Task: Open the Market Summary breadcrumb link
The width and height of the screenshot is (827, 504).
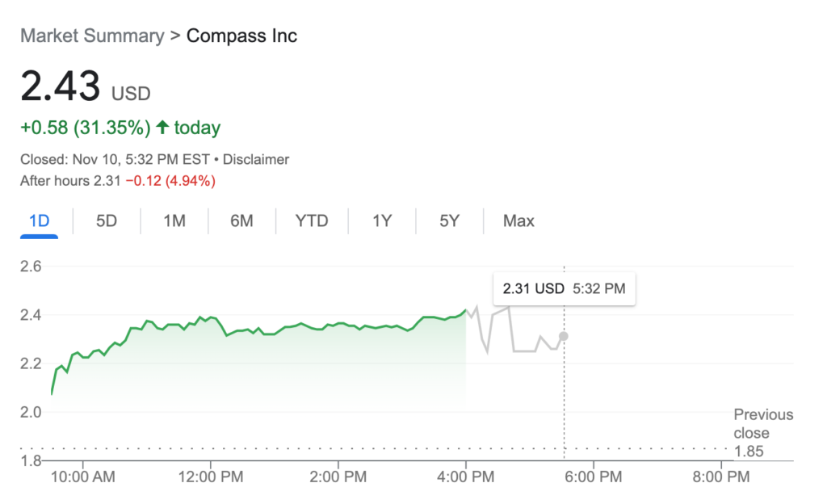Action: point(92,36)
